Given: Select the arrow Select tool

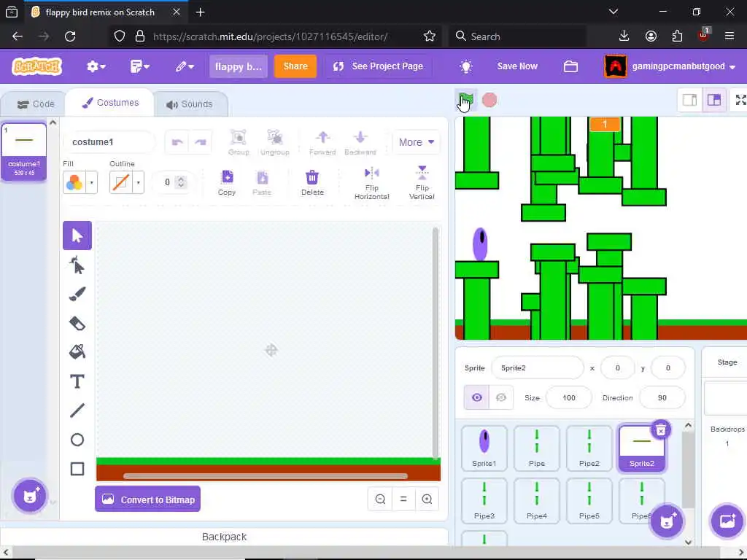Looking at the screenshot, I should (77, 236).
